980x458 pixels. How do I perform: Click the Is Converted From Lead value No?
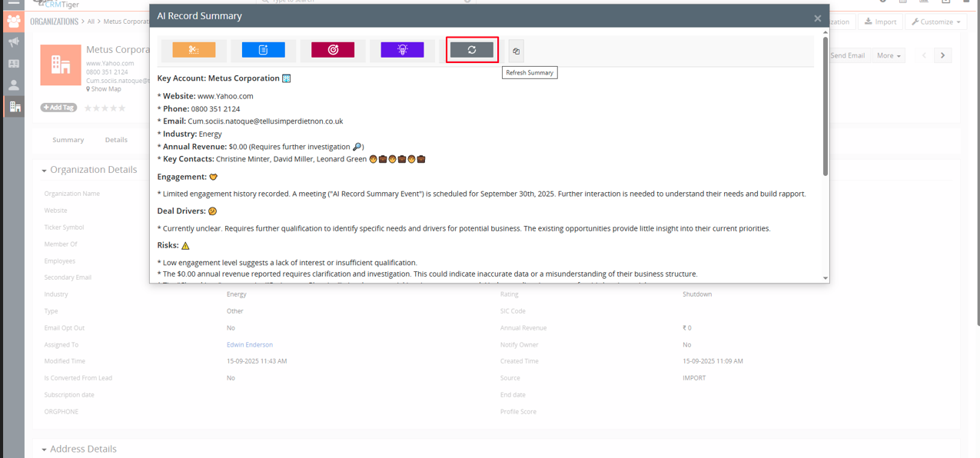point(231,378)
